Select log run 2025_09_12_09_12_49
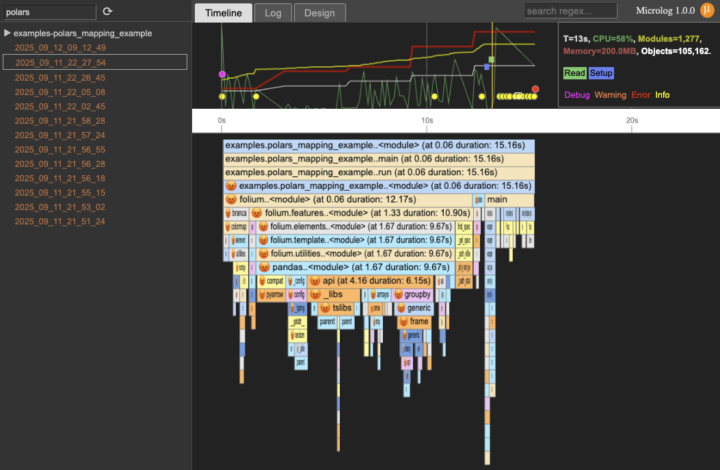720x470 pixels. pyautogui.click(x=60, y=48)
